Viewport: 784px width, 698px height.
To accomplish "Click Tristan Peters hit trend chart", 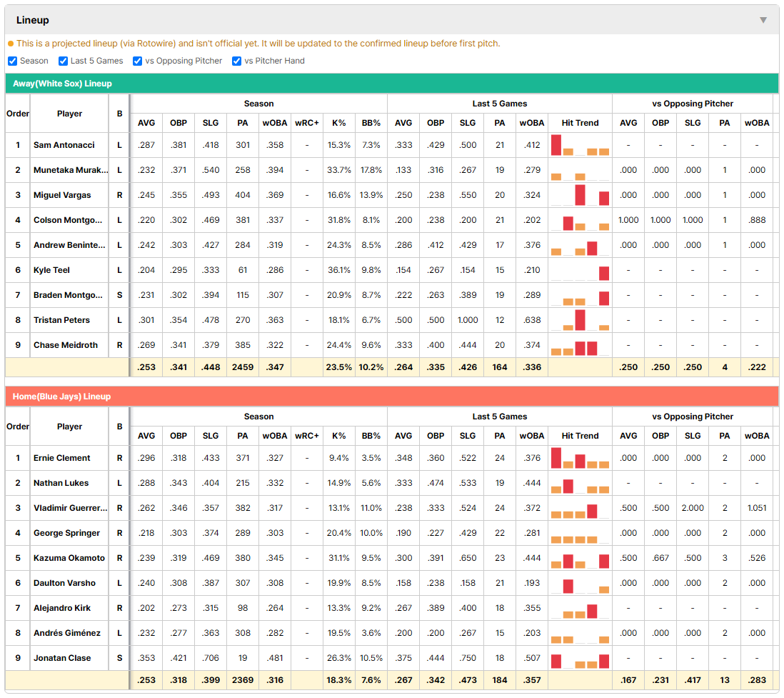I will tap(580, 320).
